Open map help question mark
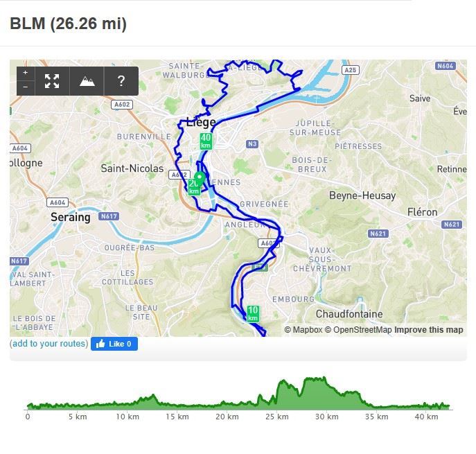Screen dimensions: 476x454 (121, 81)
